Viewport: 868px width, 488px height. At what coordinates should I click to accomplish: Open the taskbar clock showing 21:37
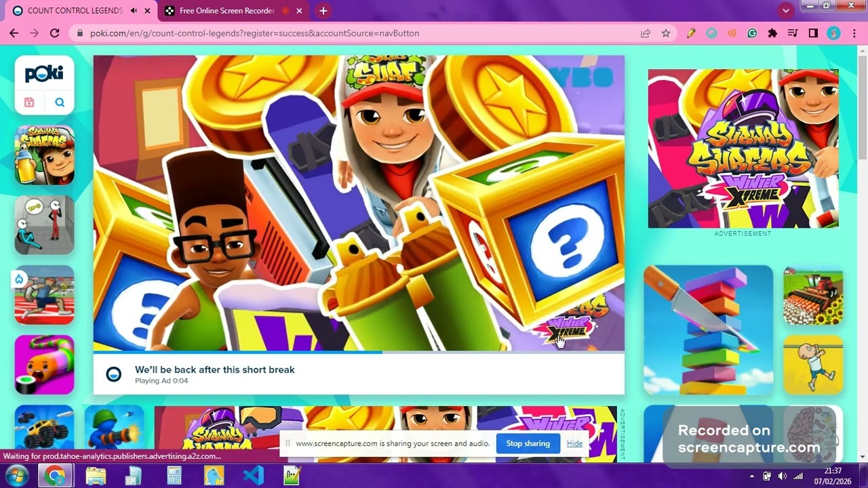pos(833,476)
